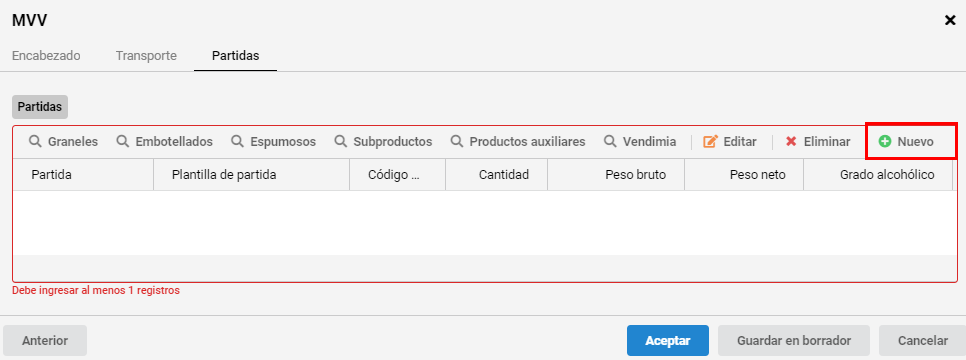Click the red Eliminar cross icon
Screen dimensions: 966x360
pos(791,142)
